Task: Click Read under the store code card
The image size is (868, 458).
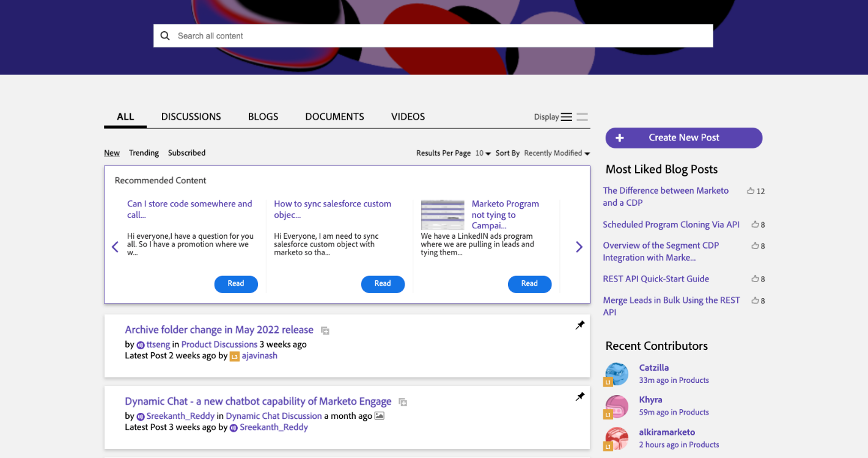Action: tap(236, 284)
